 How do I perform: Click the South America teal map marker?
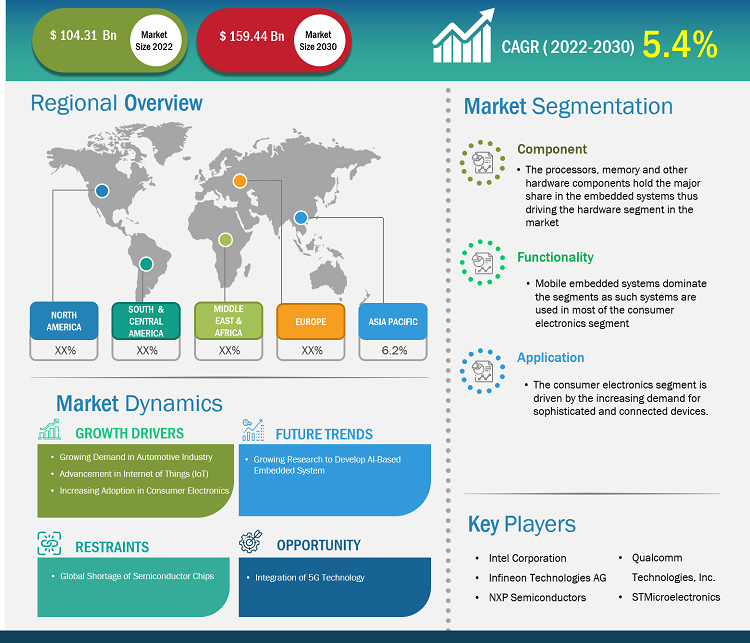(x=146, y=264)
